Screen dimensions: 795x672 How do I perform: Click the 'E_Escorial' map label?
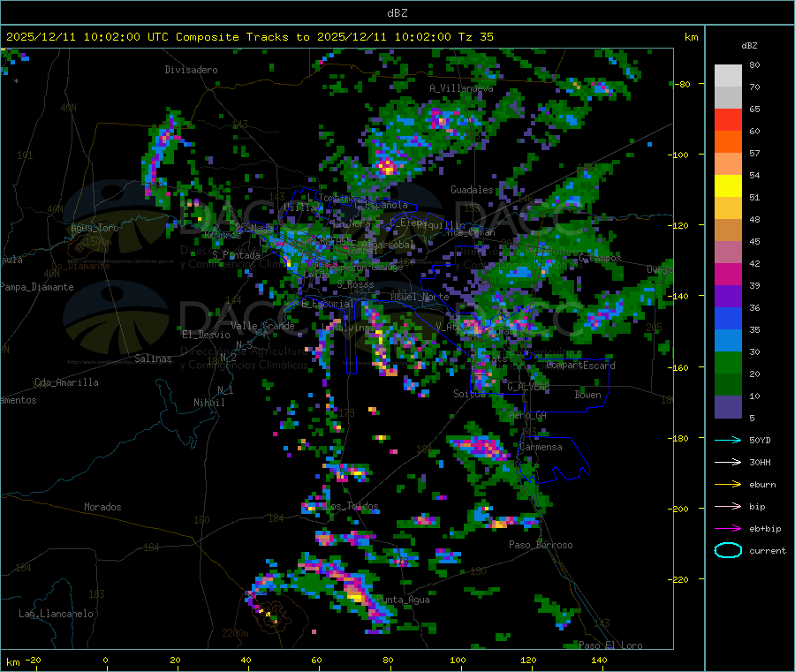pyautogui.click(x=328, y=304)
